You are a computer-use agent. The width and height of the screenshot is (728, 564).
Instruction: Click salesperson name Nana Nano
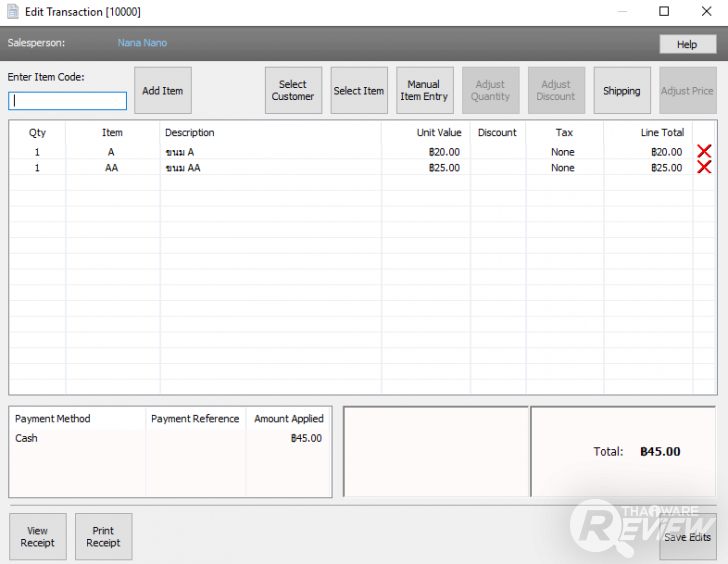click(142, 43)
